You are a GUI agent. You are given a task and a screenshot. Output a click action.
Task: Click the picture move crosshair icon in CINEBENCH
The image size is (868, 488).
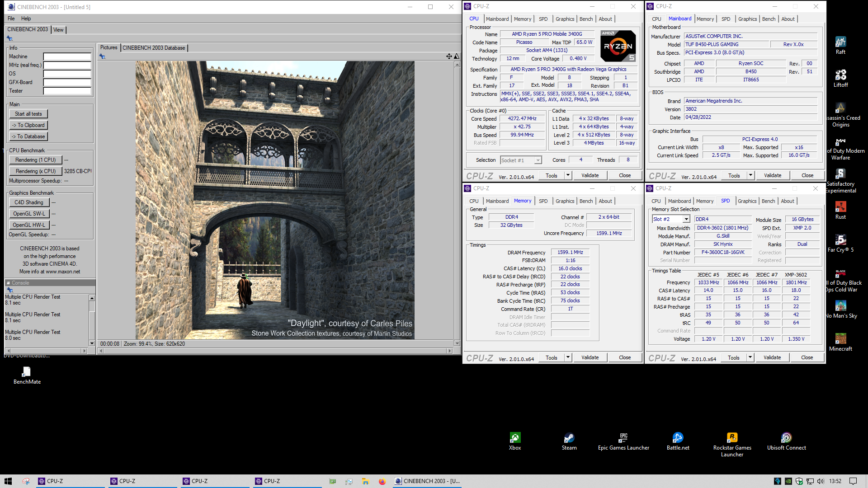click(449, 56)
